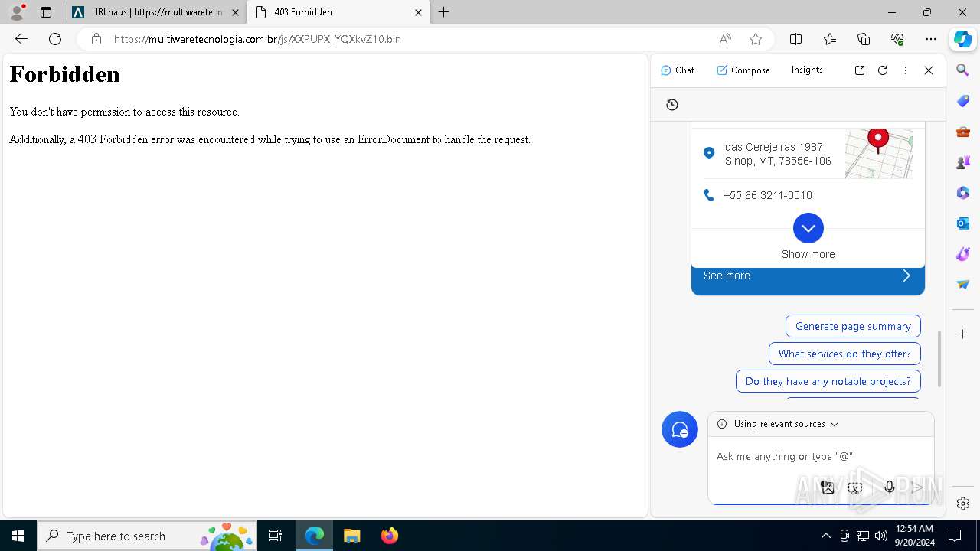
Task: Close the URLhaus tab
Action: coord(235,12)
